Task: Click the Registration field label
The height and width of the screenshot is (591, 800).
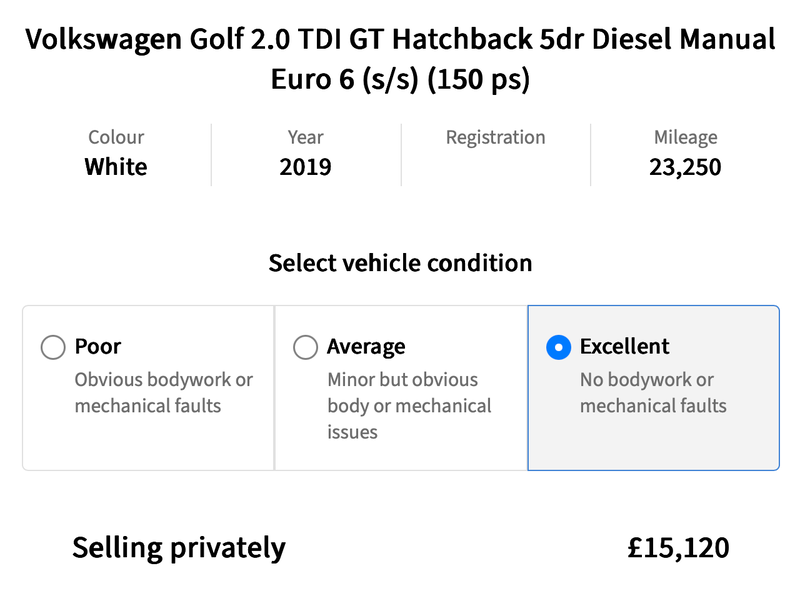Action: (495, 137)
